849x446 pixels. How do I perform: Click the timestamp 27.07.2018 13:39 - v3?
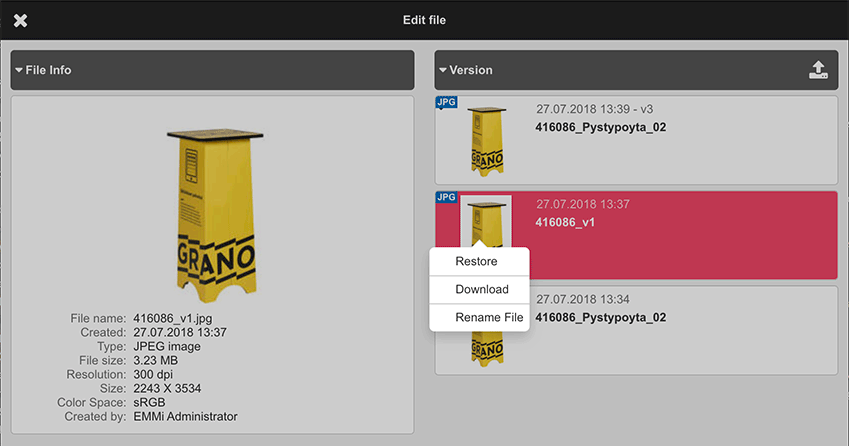click(595, 109)
